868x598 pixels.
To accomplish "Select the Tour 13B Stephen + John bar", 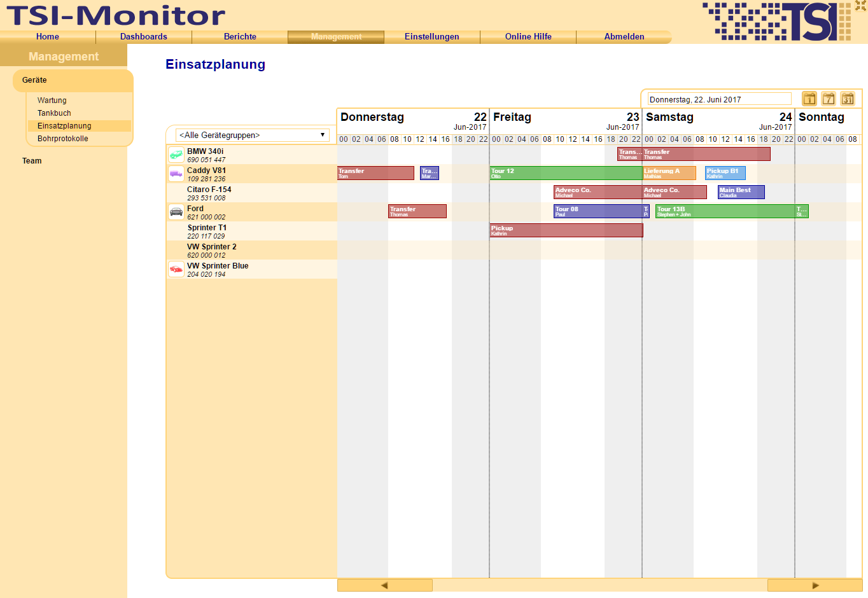I will click(725, 211).
